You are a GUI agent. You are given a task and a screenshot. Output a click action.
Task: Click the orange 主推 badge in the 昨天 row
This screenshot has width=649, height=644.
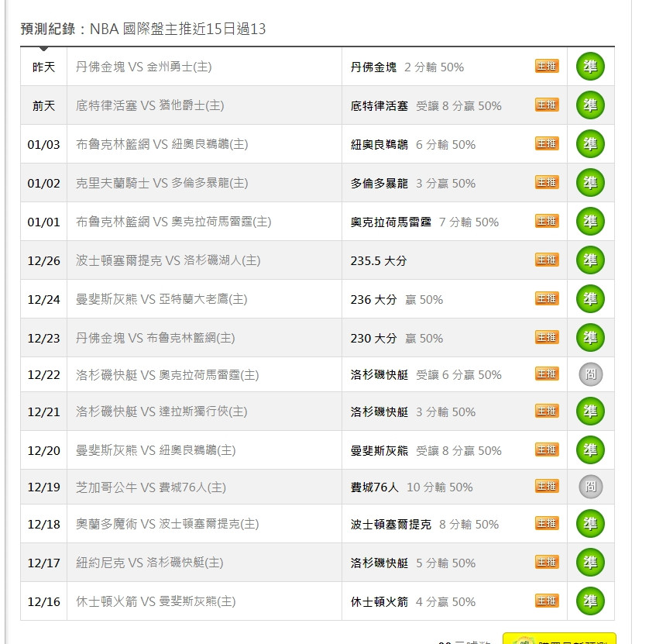coord(547,66)
